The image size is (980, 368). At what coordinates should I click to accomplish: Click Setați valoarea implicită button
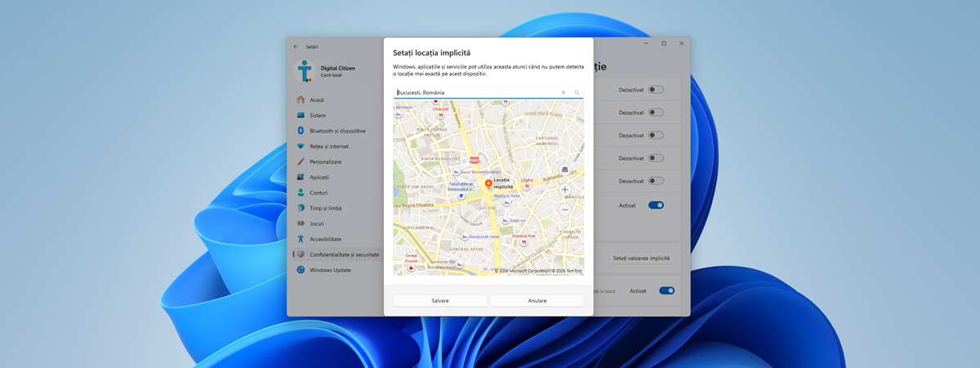[x=642, y=258]
